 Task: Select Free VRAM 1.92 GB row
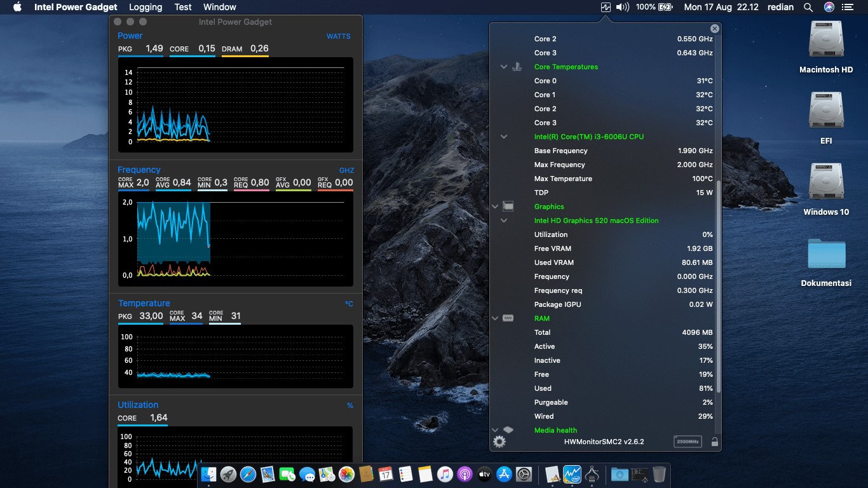click(x=623, y=248)
